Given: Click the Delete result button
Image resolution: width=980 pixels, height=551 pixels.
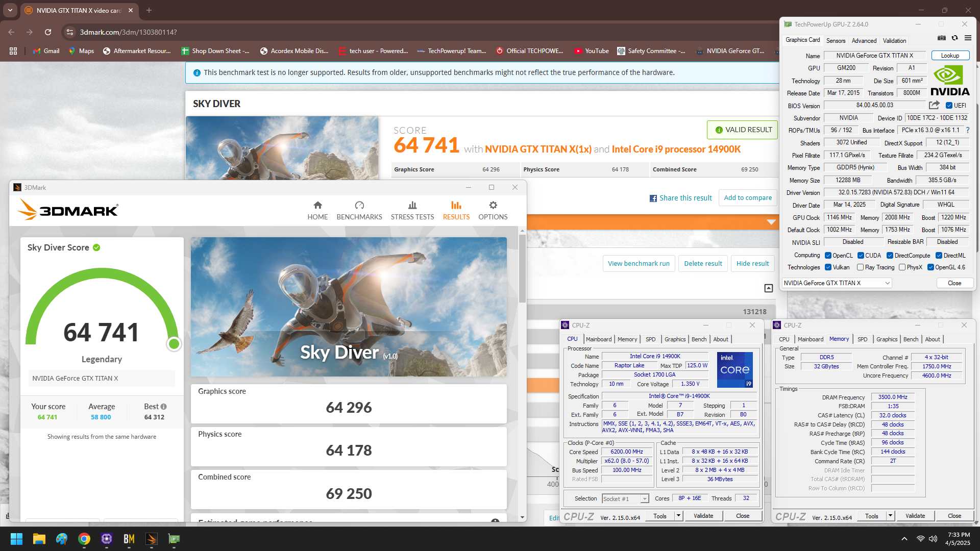Looking at the screenshot, I should 703,264.
